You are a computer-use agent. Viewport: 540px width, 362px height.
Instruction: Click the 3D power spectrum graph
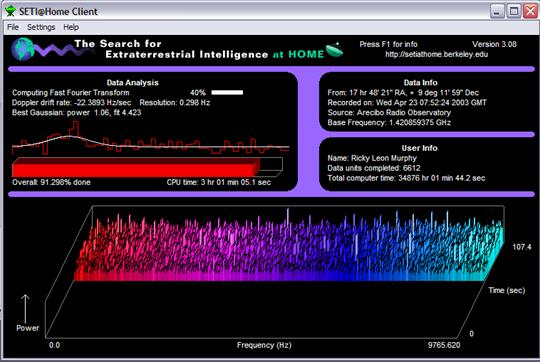click(275, 271)
